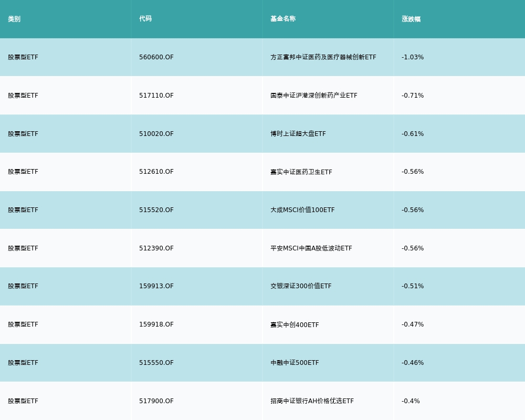Select fund code 515520.OF

point(156,210)
